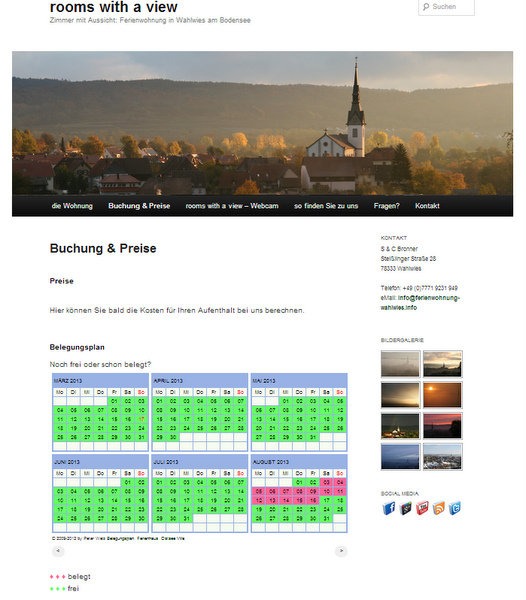Screen dimensions: 526x600
Task: Go to previous months with left arrow
Action: [58, 551]
